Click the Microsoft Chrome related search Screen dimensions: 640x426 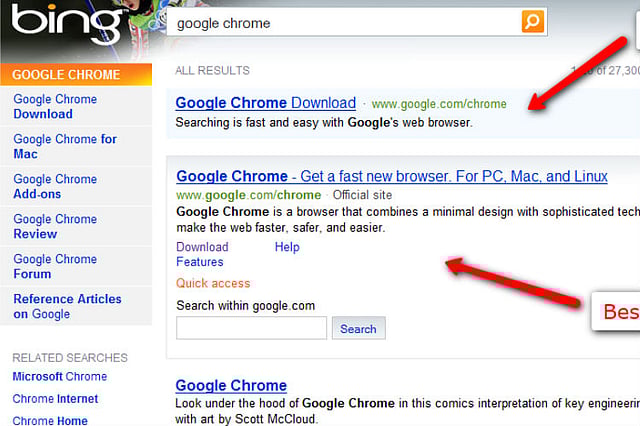pos(59,377)
